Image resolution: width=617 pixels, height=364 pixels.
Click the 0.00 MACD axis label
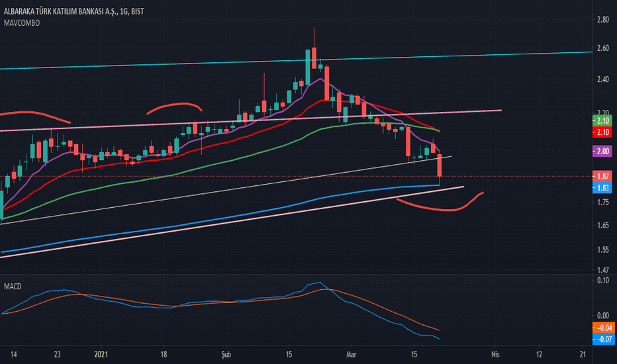tap(603, 316)
